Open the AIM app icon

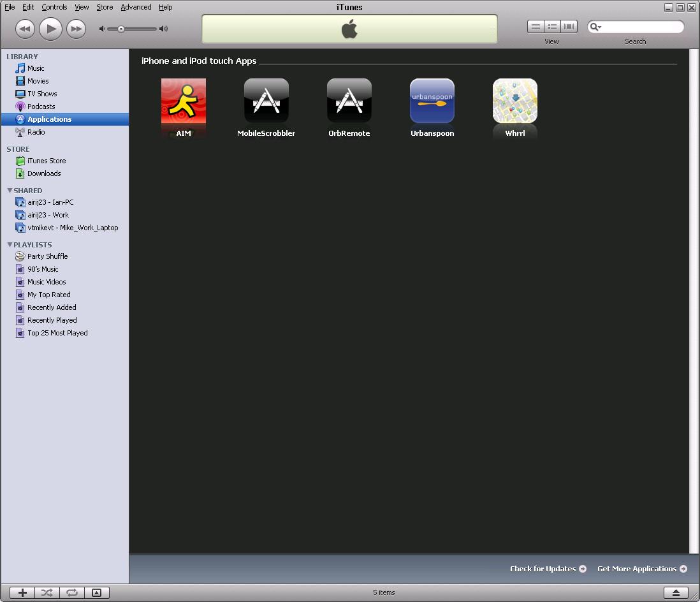pos(184,101)
